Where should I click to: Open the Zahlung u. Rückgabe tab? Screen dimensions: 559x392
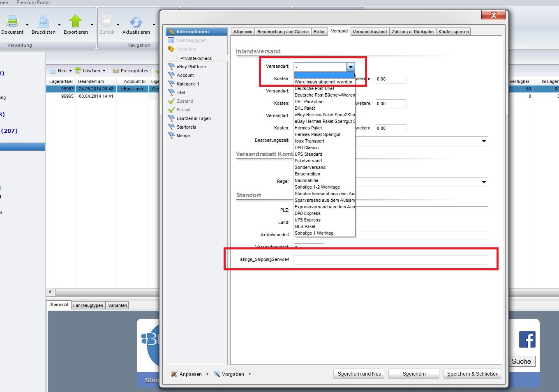pyautogui.click(x=412, y=32)
